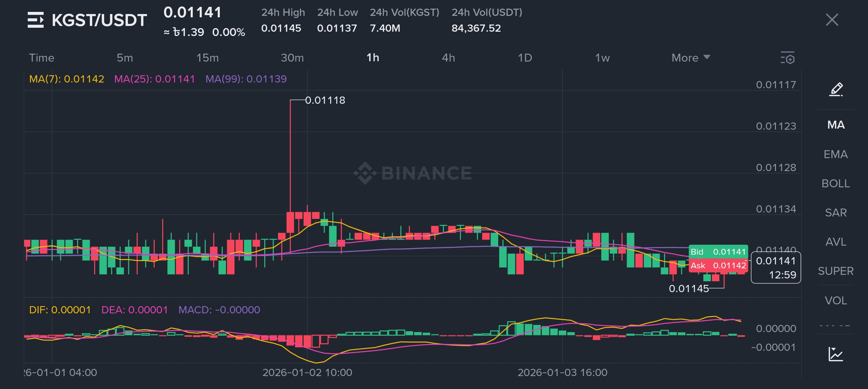
Task: Select the drawing pencil tool
Action: 836,89
